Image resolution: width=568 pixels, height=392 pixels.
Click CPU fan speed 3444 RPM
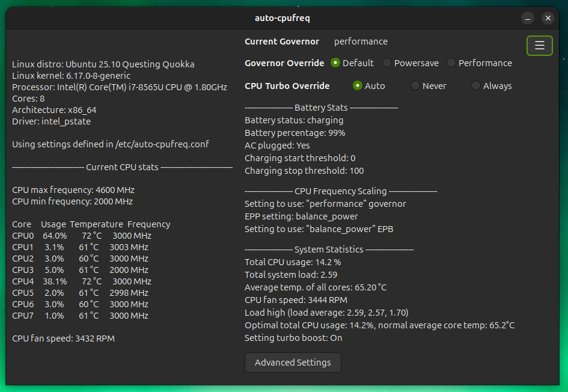click(296, 300)
